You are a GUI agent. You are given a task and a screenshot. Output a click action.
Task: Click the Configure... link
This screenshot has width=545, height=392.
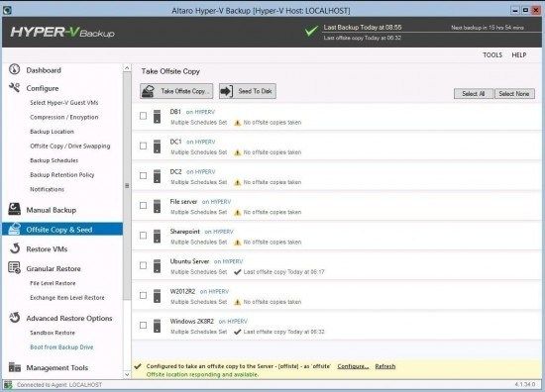click(353, 366)
